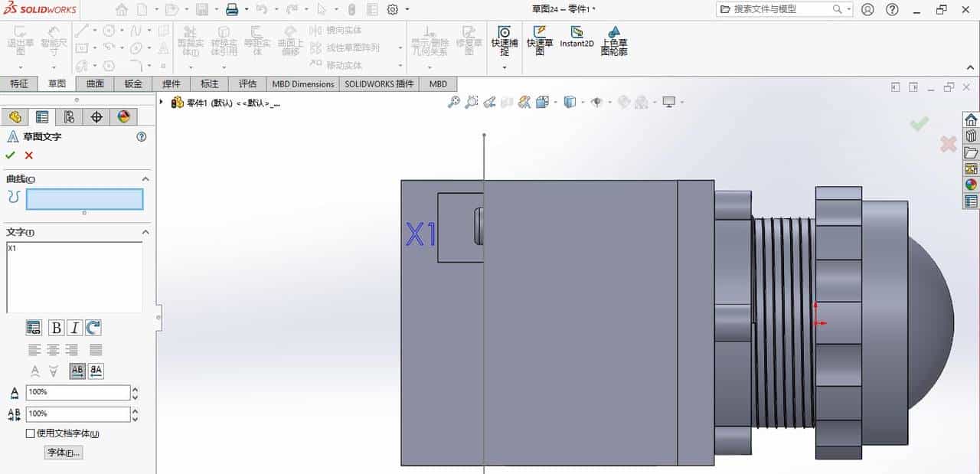Accept the sketch text with the green checkmark
The width and height of the screenshot is (980, 474).
pyautogui.click(x=11, y=155)
